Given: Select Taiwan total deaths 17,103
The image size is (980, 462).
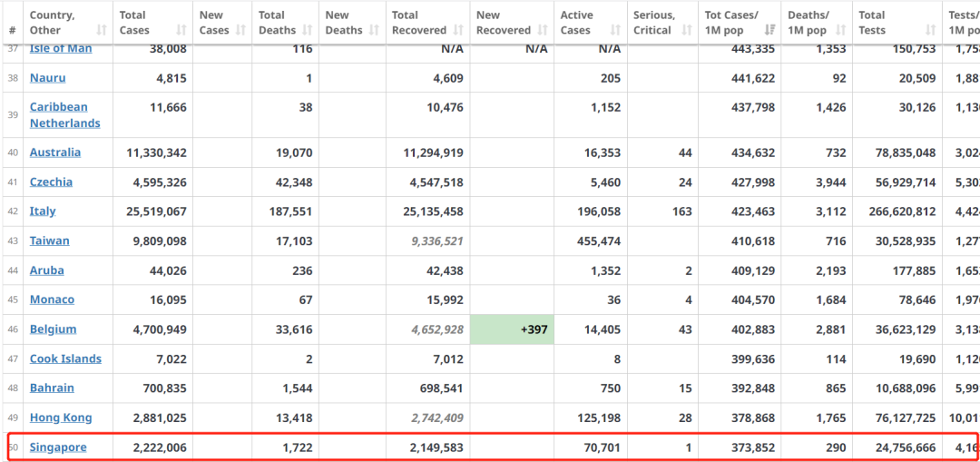Looking at the screenshot, I should pos(292,241).
